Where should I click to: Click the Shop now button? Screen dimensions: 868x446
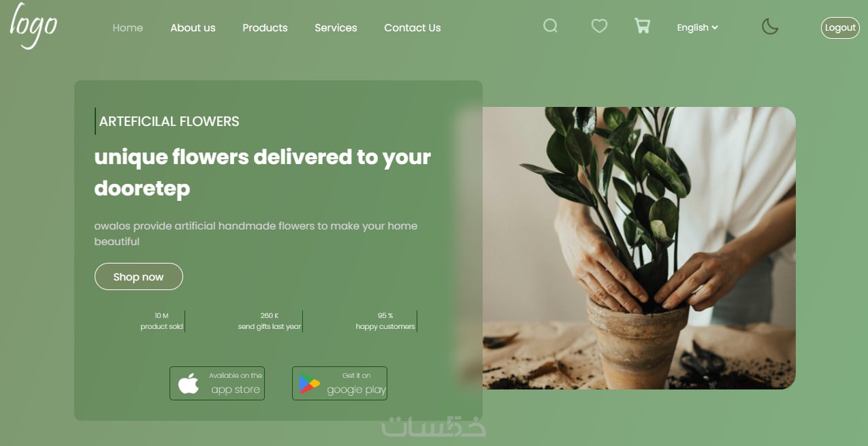[x=139, y=276]
